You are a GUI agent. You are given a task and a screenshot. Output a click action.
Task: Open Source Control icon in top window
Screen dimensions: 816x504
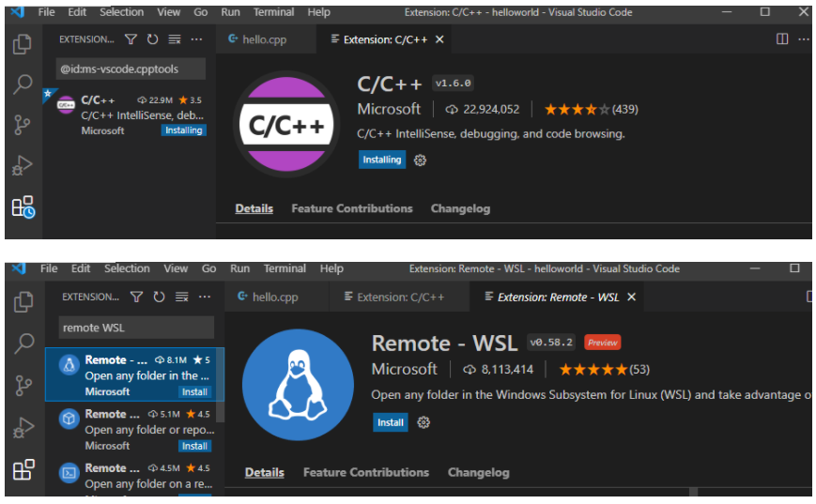(x=22, y=125)
